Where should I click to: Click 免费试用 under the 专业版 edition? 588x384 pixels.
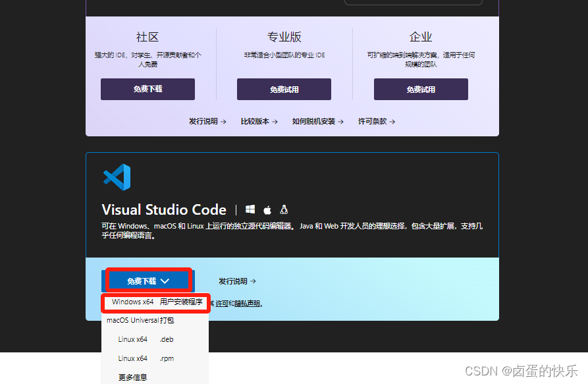click(x=284, y=89)
